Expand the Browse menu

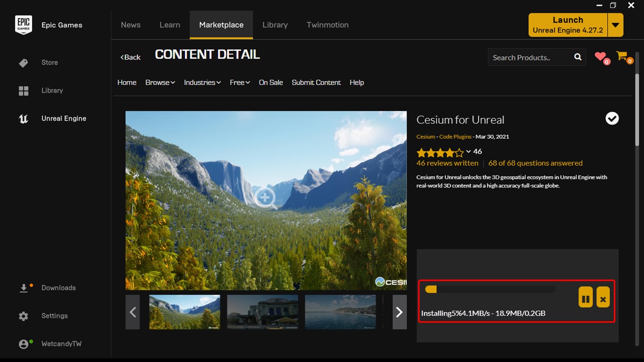click(160, 82)
